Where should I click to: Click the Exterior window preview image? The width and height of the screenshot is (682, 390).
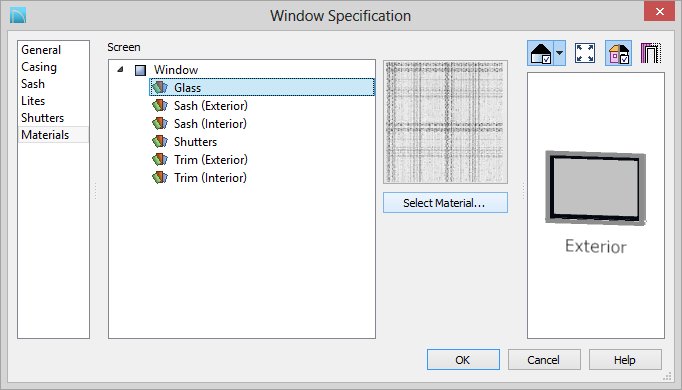click(595, 188)
